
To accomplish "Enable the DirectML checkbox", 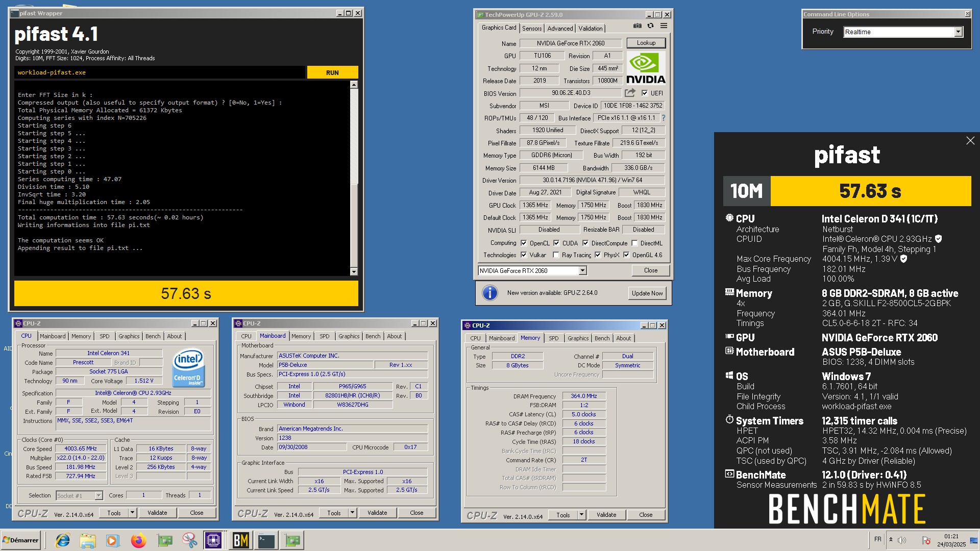I will point(634,243).
